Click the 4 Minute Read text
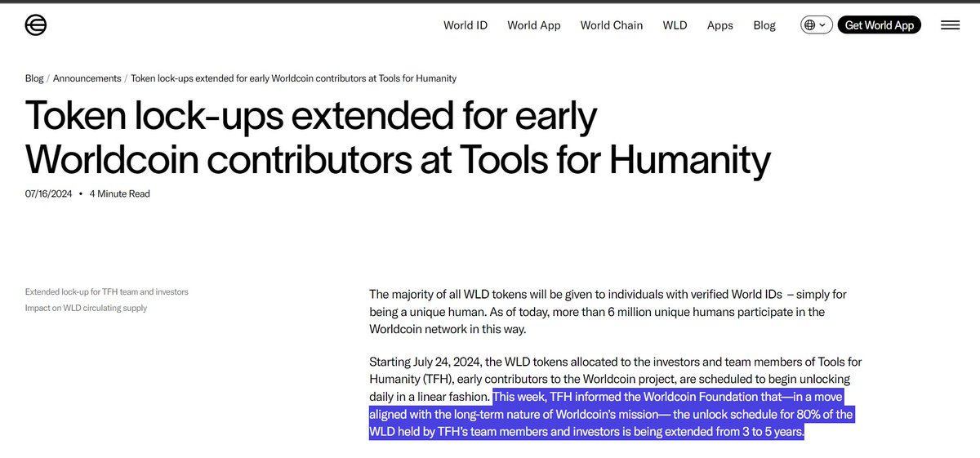980x458 pixels. pos(119,193)
